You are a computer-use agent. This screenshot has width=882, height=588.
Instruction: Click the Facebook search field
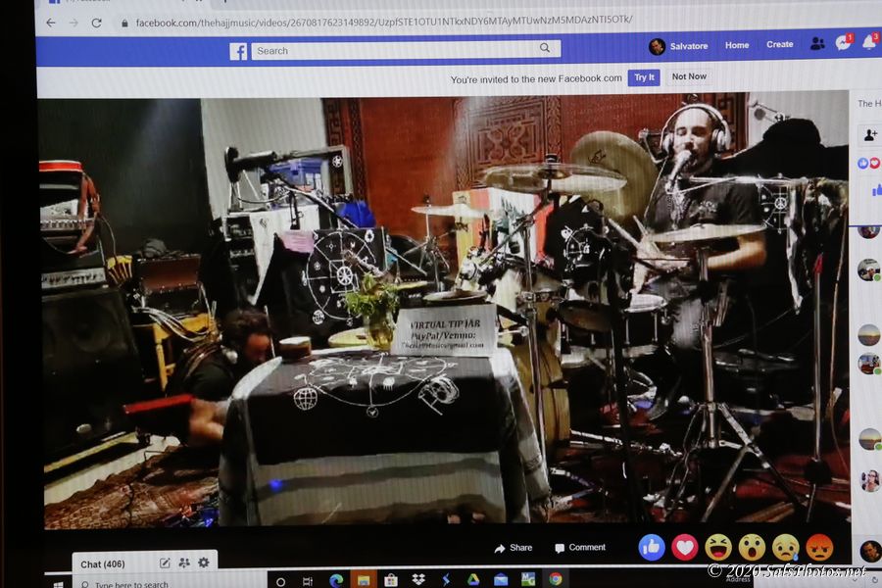click(x=392, y=50)
